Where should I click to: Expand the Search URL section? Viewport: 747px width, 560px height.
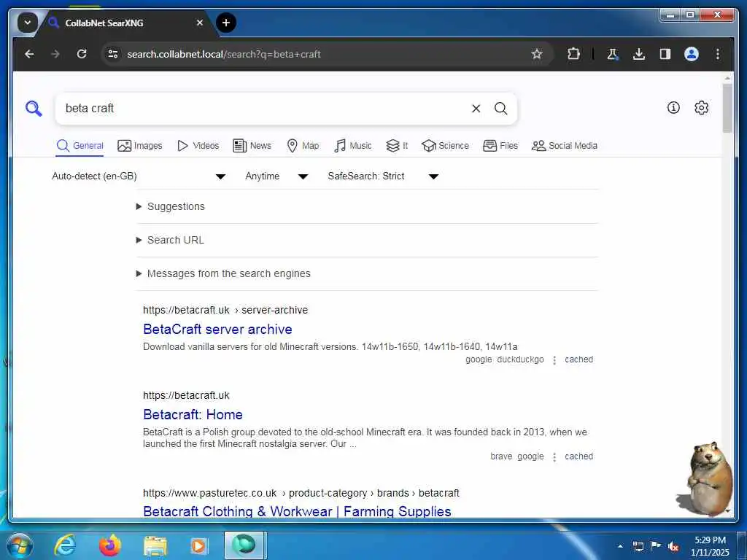[170, 240]
